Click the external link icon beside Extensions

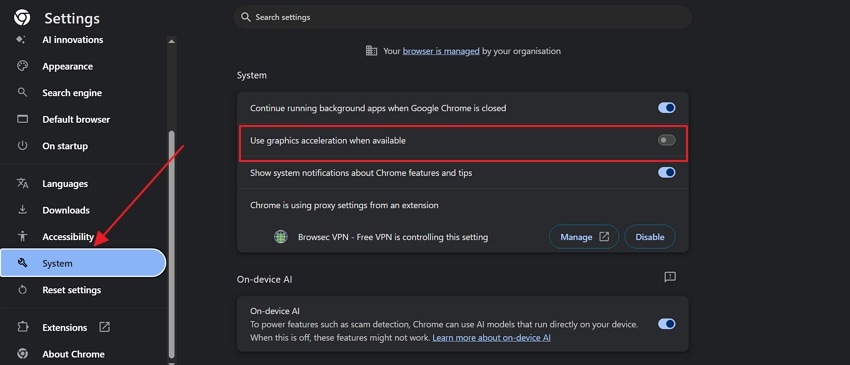click(104, 327)
